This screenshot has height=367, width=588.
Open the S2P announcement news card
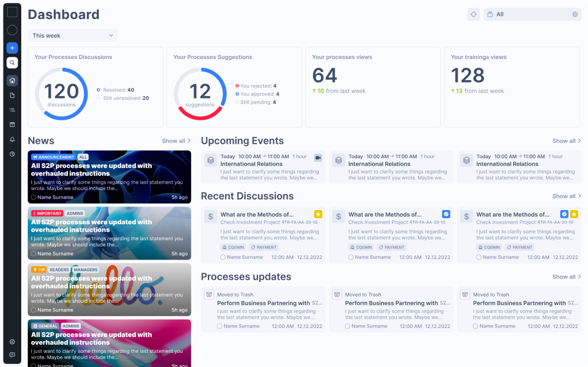point(109,176)
